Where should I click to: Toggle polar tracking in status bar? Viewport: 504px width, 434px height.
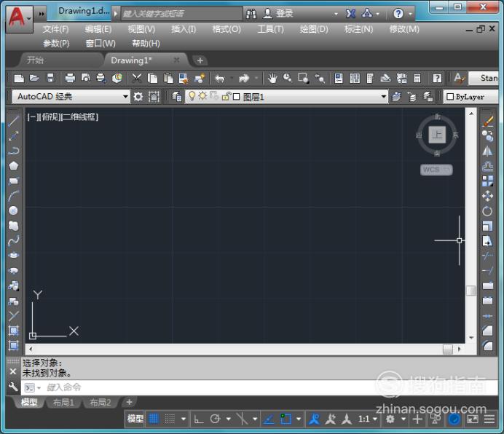pos(215,419)
